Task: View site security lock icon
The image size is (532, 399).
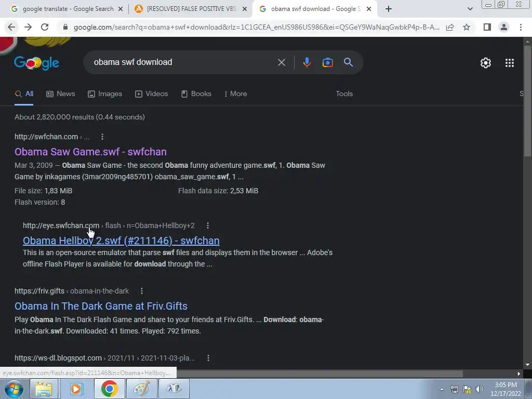Action: (65, 27)
